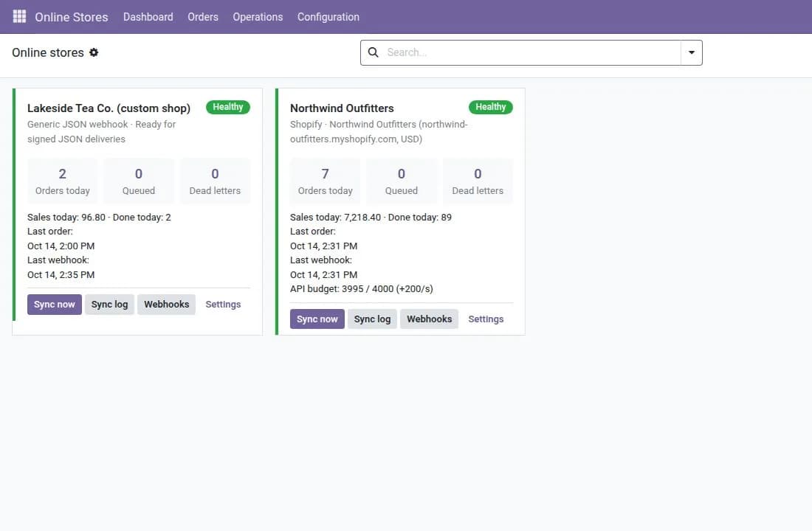Viewport: 812px width, 531px height.
Task: Click the 2 Orders today tile
Action: pos(63,181)
